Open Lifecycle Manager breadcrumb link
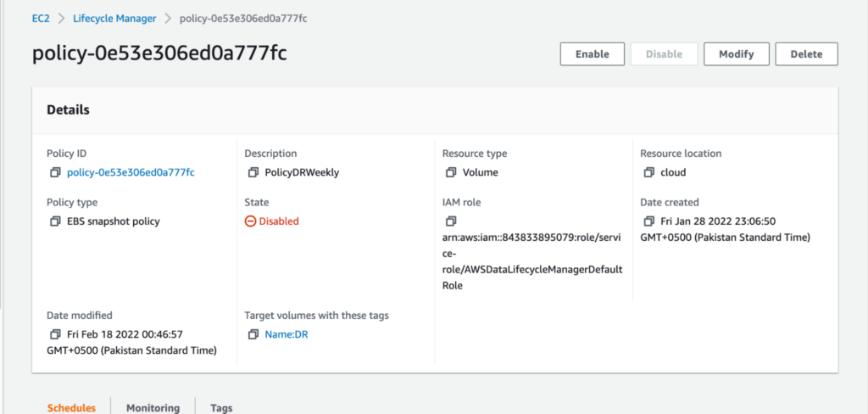Image resolution: width=868 pixels, height=414 pixels. click(114, 19)
